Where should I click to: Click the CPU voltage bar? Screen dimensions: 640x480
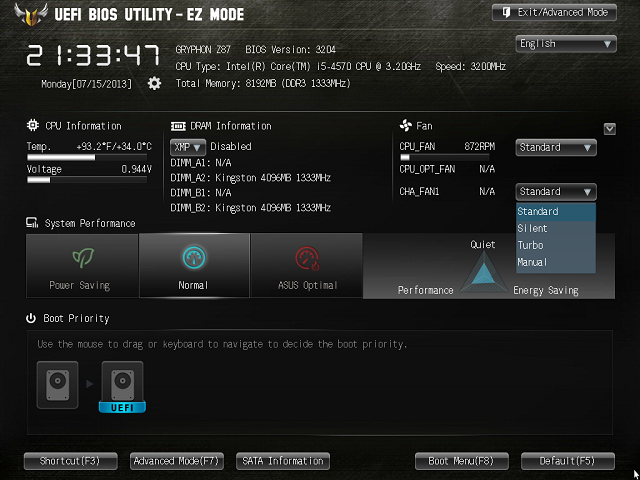click(87, 180)
